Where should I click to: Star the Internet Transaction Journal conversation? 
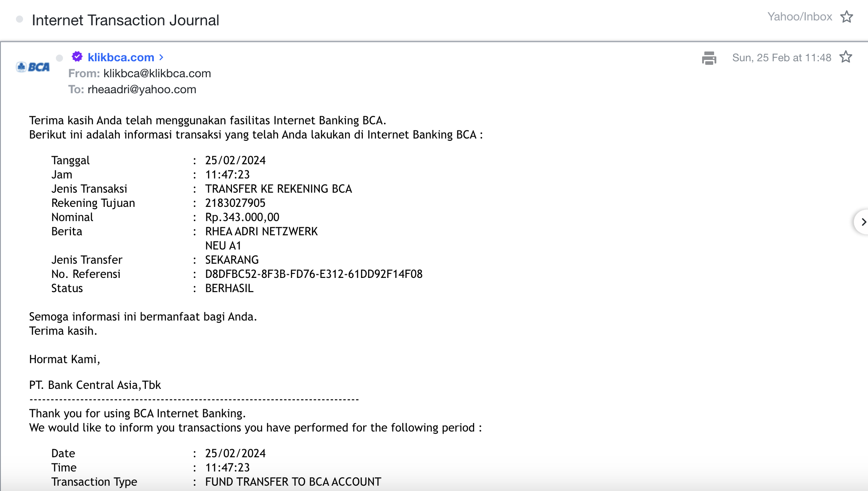tap(847, 17)
